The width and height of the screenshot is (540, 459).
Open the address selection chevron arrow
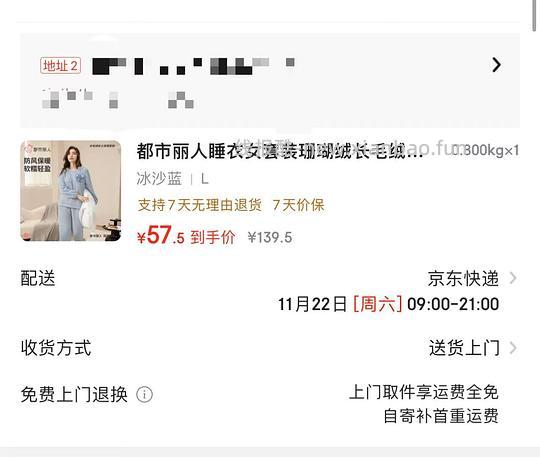click(x=496, y=65)
